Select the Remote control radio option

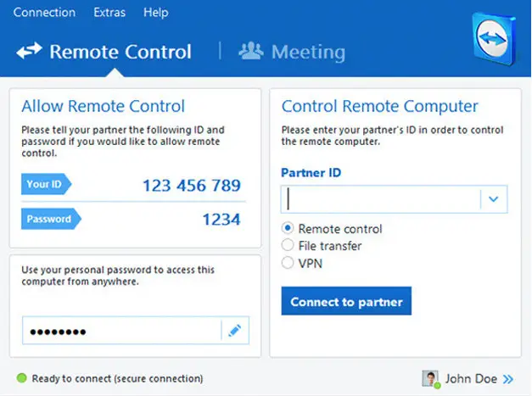coord(288,228)
